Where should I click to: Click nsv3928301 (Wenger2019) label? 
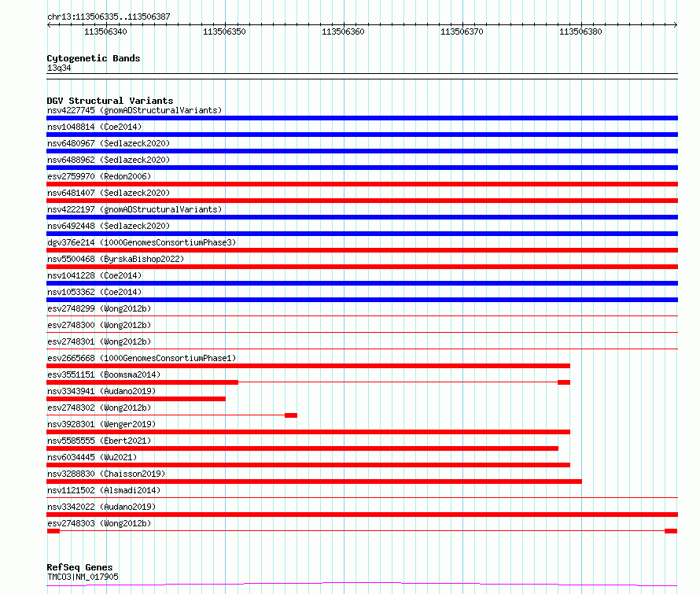click(101, 424)
